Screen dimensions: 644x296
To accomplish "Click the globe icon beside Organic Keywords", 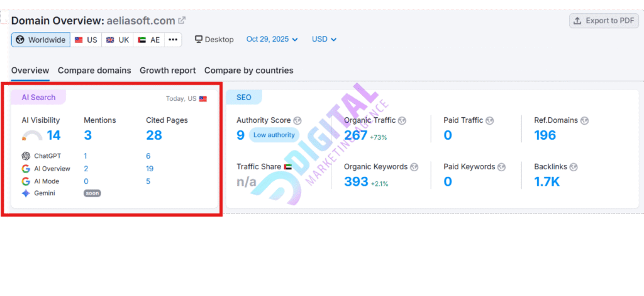I will pyautogui.click(x=414, y=167).
